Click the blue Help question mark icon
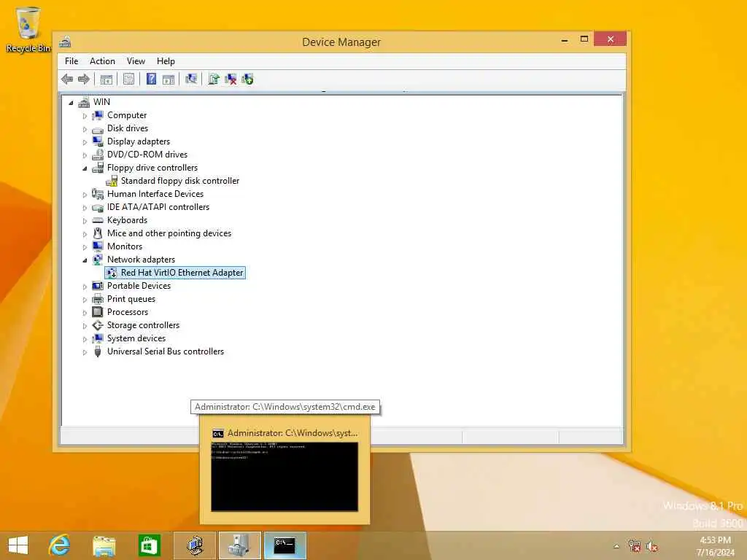Viewport: 747px width, 560px height. pos(151,79)
